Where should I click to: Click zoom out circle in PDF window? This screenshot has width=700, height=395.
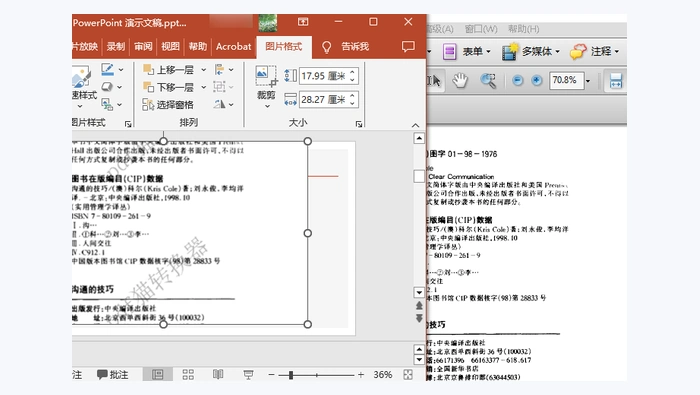click(517, 80)
